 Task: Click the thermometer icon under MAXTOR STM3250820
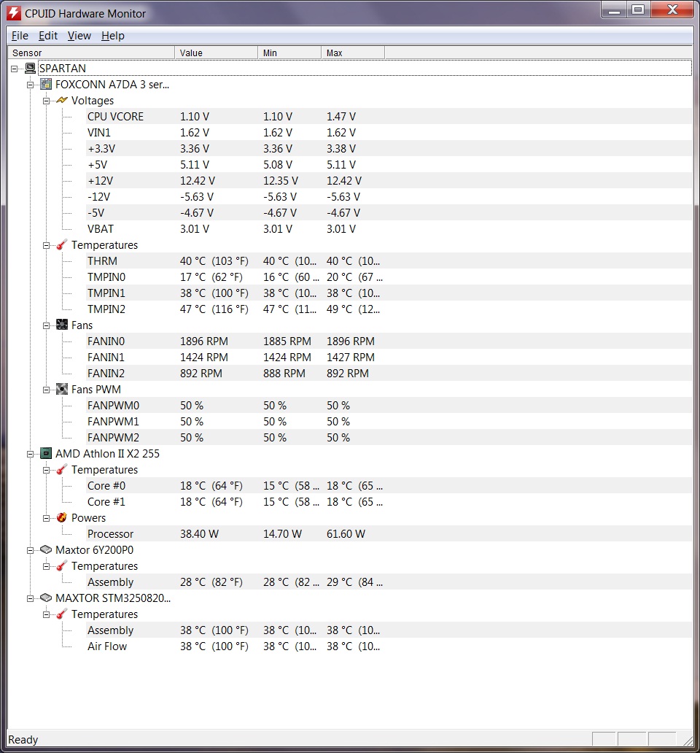point(62,614)
